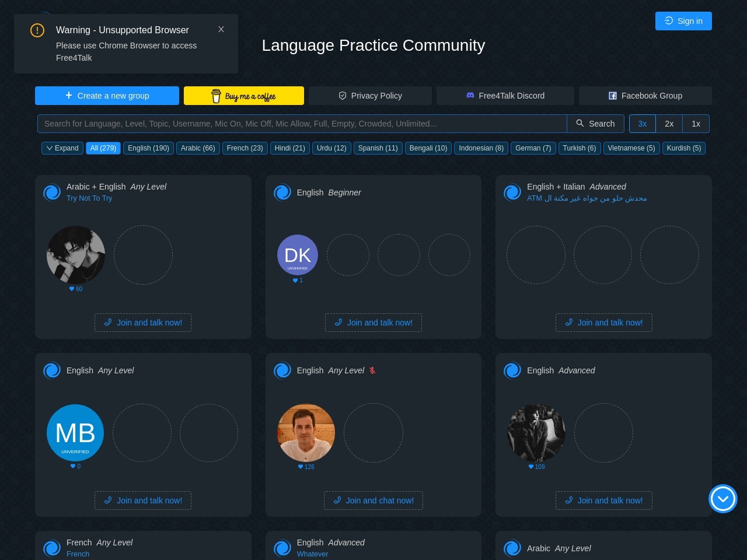Open the MB unverified user avatar
The image size is (747, 560).
pos(75,433)
